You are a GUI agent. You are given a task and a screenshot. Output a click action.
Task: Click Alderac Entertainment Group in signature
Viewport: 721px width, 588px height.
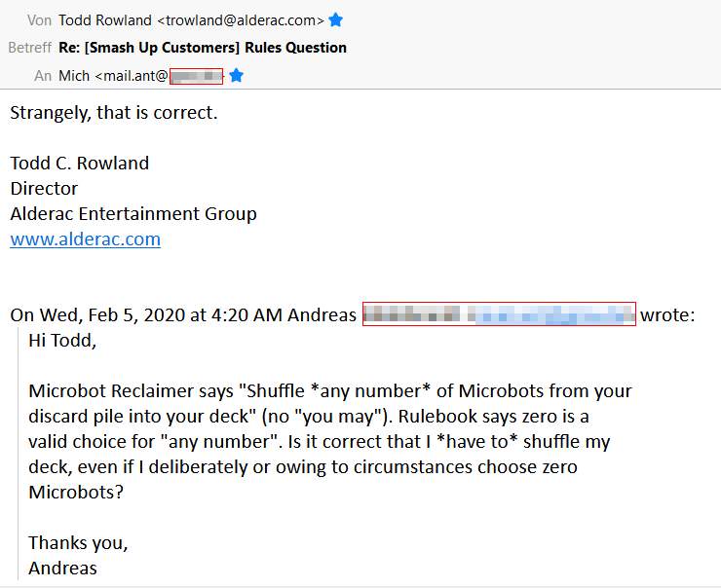click(133, 214)
